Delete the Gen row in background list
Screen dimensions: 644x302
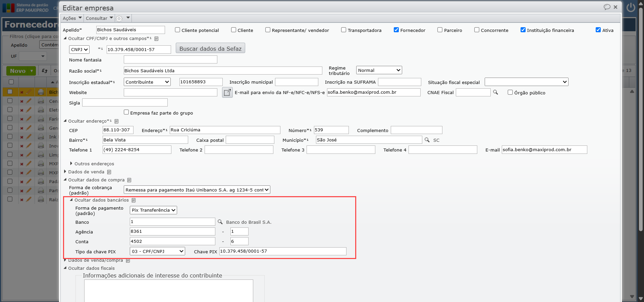(x=21, y=128)
